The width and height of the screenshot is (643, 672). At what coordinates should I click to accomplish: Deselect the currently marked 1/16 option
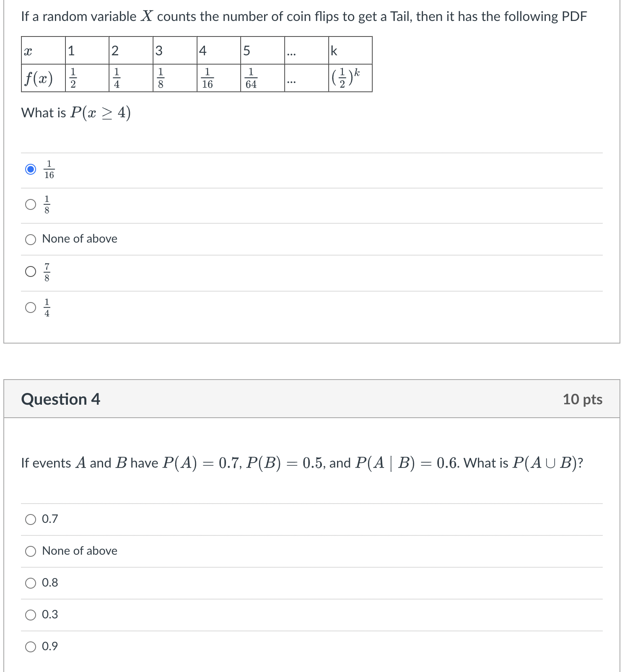(x=30, y=170)
